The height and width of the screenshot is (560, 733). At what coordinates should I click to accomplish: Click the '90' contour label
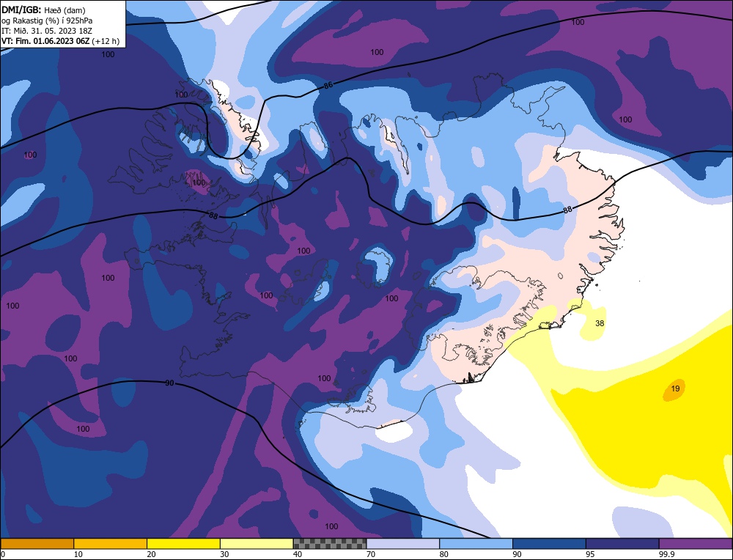coord(170,383)
